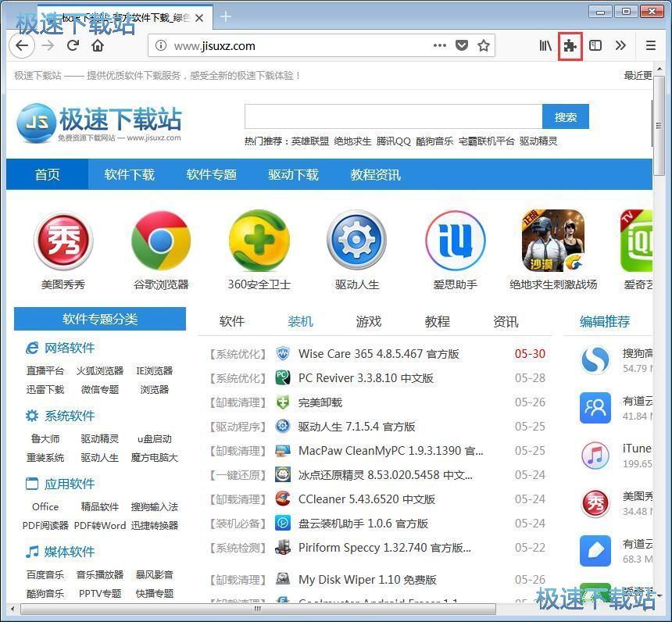Screen dimensions: 672x622
Task: Open the 系统软件 category
Action: click(x=70, y=416)
